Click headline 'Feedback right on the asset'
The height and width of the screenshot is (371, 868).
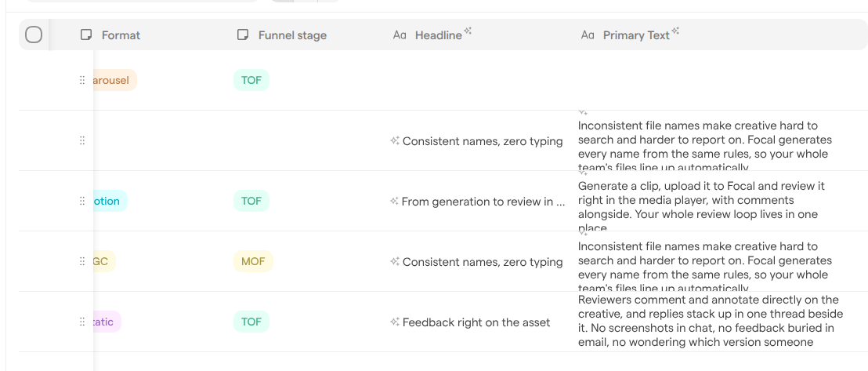click(x=476, y=322)
